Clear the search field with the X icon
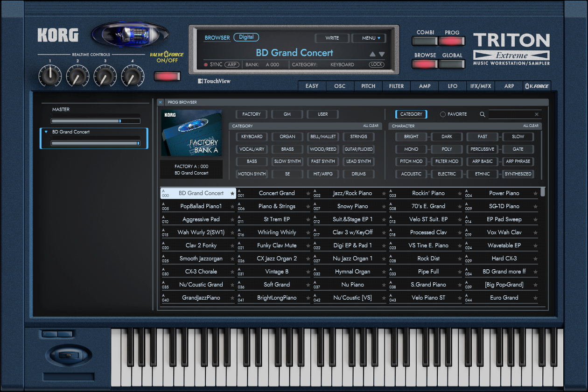The width and height of the screenshot is (588, 392). (x=537, y=114)
